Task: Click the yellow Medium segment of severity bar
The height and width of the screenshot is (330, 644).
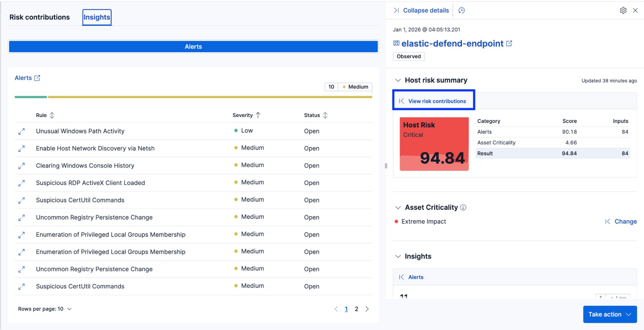Action: [x=210, y=97]
